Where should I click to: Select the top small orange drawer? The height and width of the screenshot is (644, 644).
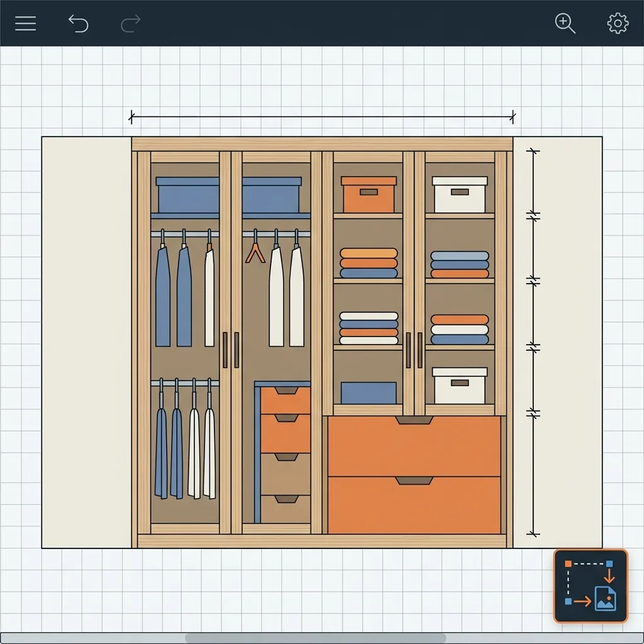(286, 400)
